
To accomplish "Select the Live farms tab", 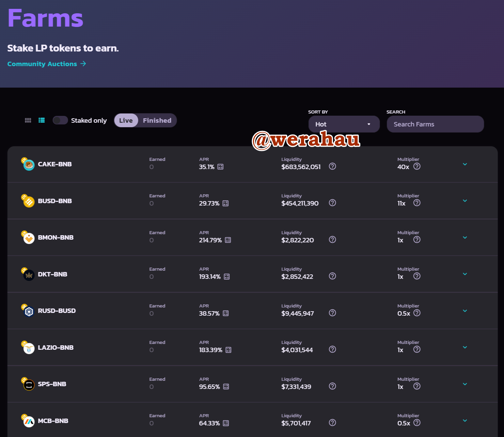I will click(x=126, y=120).
